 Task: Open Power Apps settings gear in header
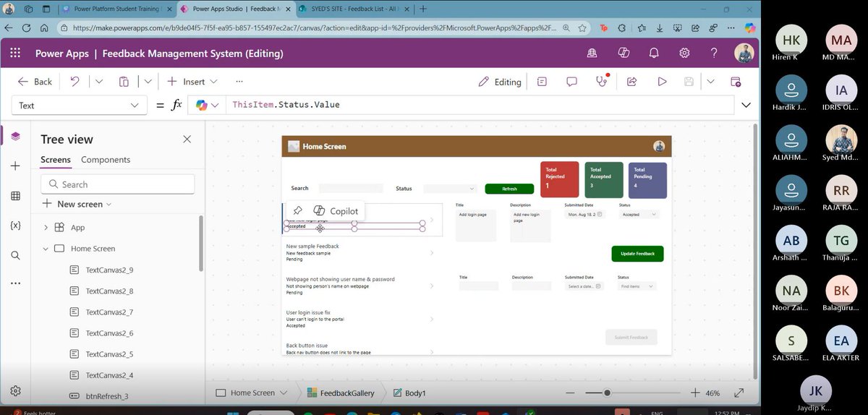(x=684, y=54)
